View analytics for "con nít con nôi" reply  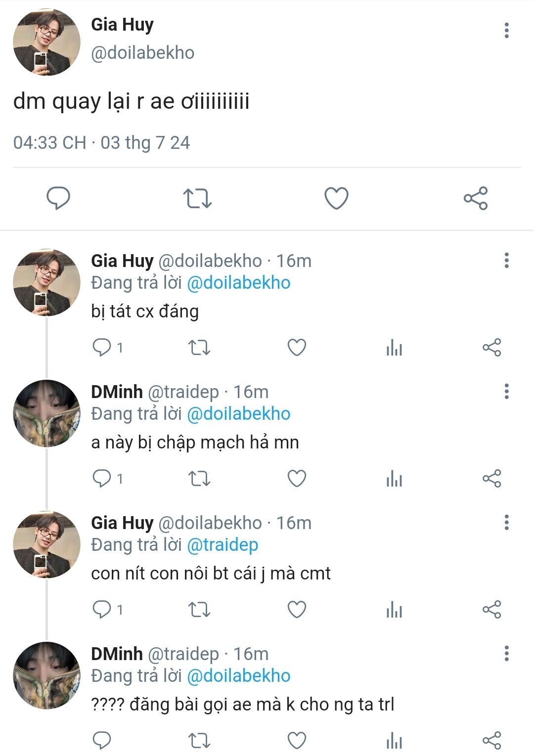(394, 610)
